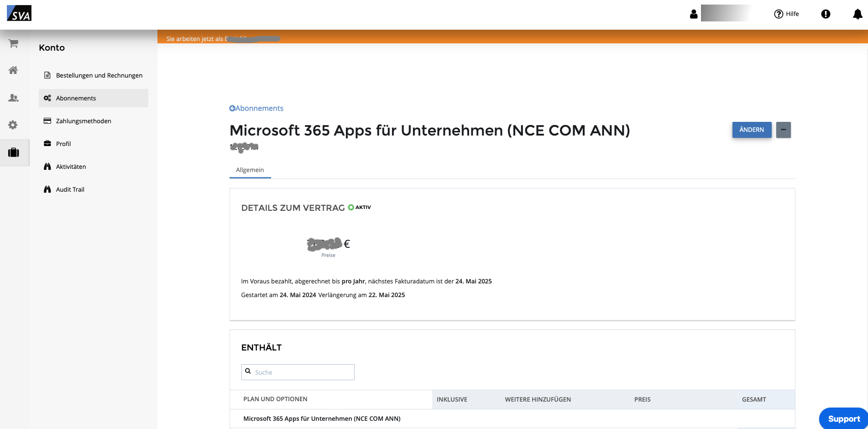Open Aktivitäten from the Konto menu
Screen dimensions: 868x429
tap(71, 167)
